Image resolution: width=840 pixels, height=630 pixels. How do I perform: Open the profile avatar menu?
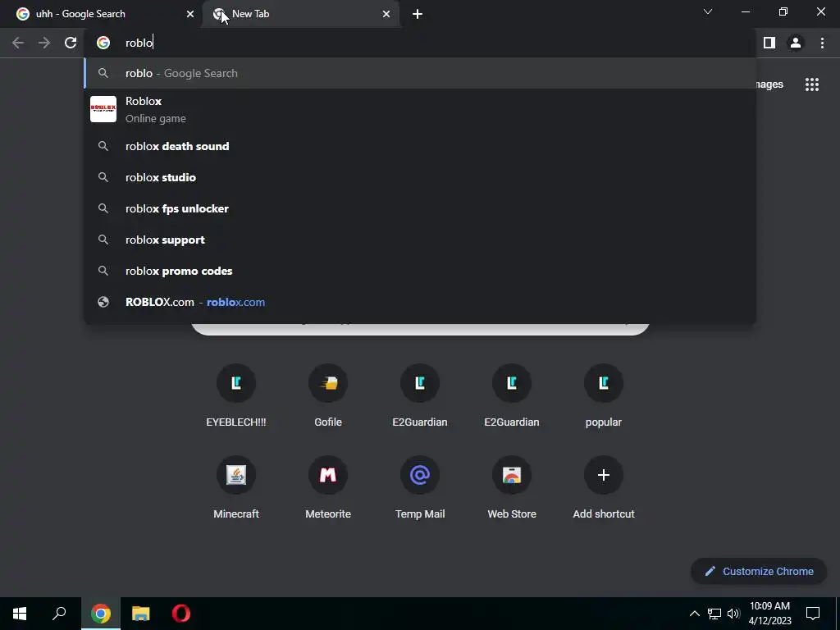(796, 43)
